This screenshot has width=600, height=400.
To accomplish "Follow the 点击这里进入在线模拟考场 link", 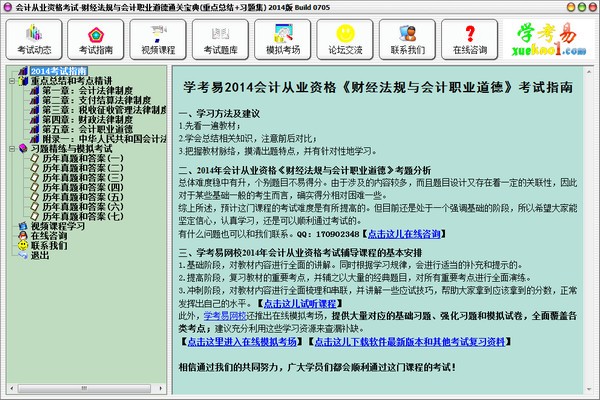I will click(x=242, y=341).
